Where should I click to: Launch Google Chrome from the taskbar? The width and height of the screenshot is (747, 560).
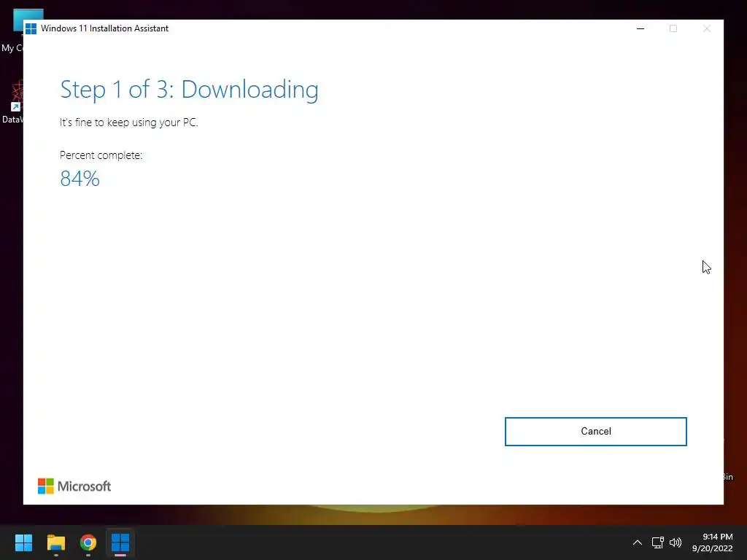(88, 542)
